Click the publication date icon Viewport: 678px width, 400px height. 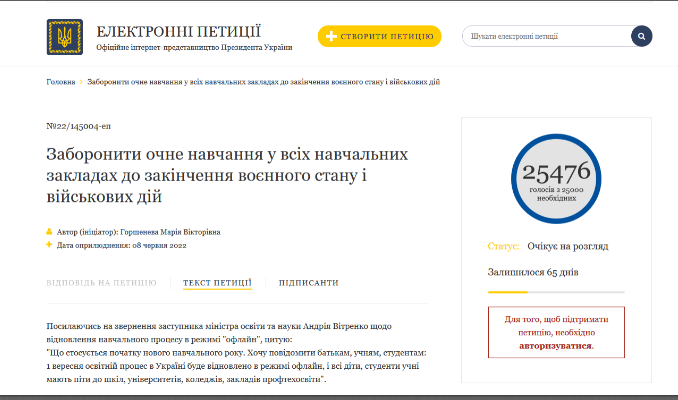click(49, 244)
